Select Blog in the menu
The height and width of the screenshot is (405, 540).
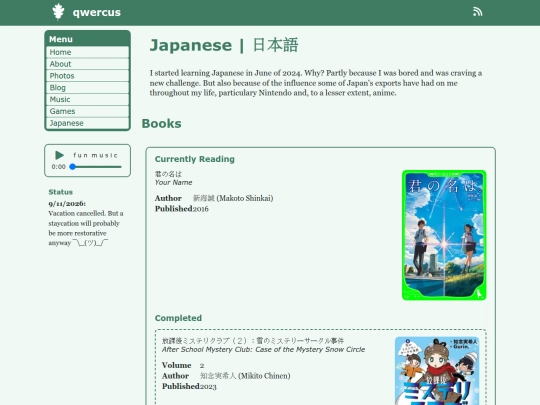pos(87,87)
